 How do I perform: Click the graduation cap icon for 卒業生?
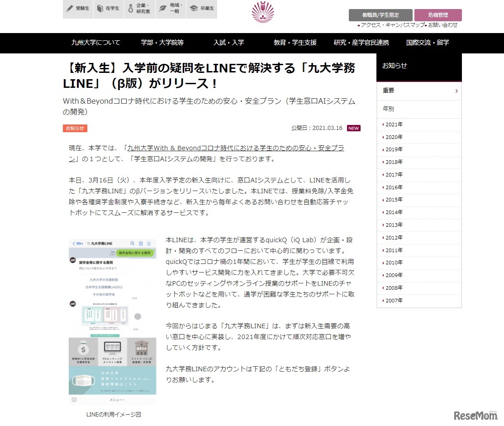click(194, 8)
